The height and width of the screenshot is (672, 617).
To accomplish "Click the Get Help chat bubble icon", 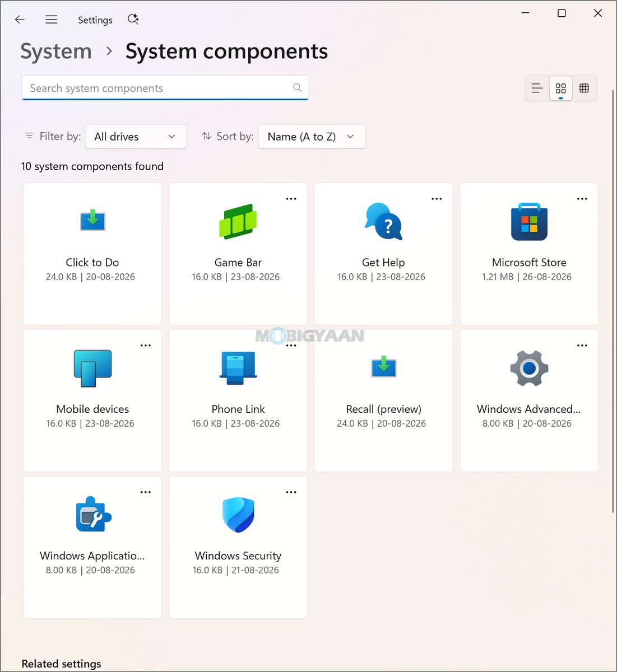I will pyautogui.click(x=384, y=221).
